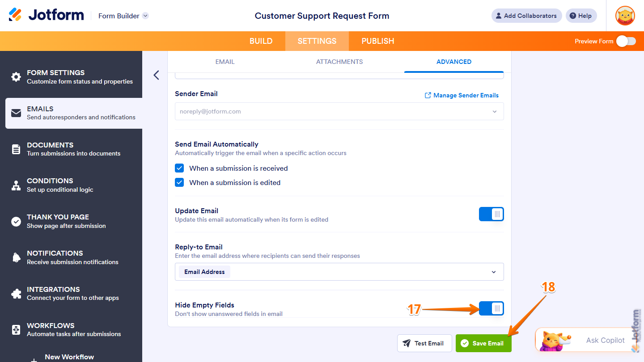Click the Save Email button

coord(483,343)
